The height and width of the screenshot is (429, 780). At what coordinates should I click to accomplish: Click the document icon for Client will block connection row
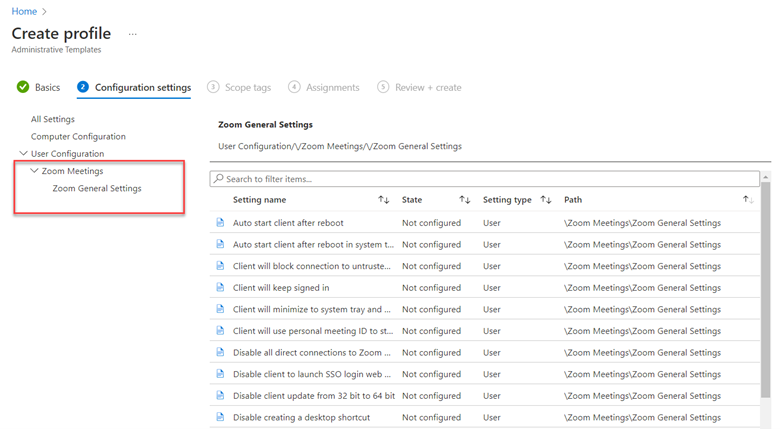click(220, 266)
